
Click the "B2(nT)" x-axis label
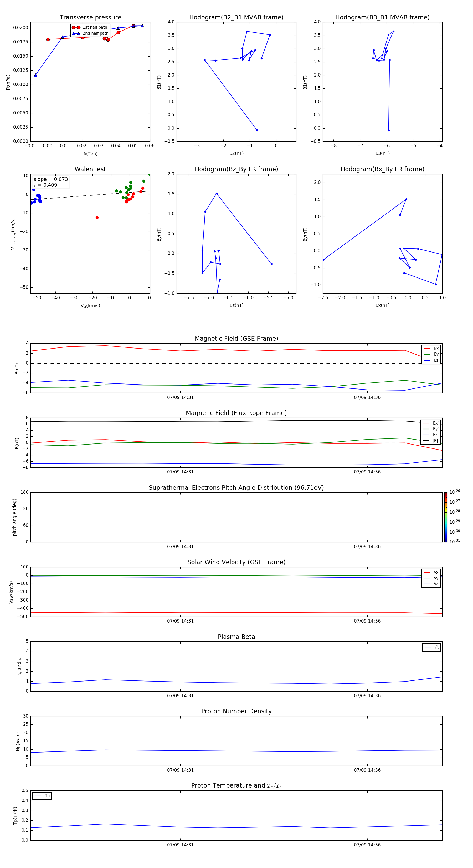click(x=236, y=153)
